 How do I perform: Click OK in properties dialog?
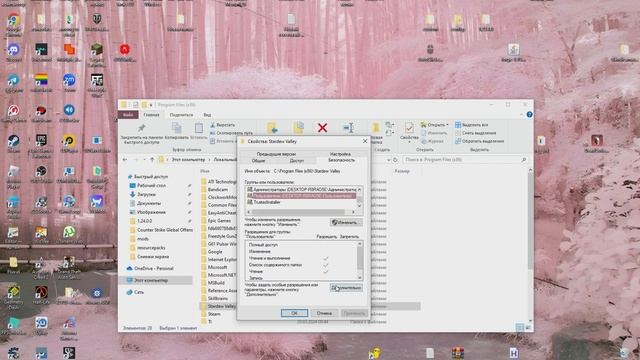[294, 313]
